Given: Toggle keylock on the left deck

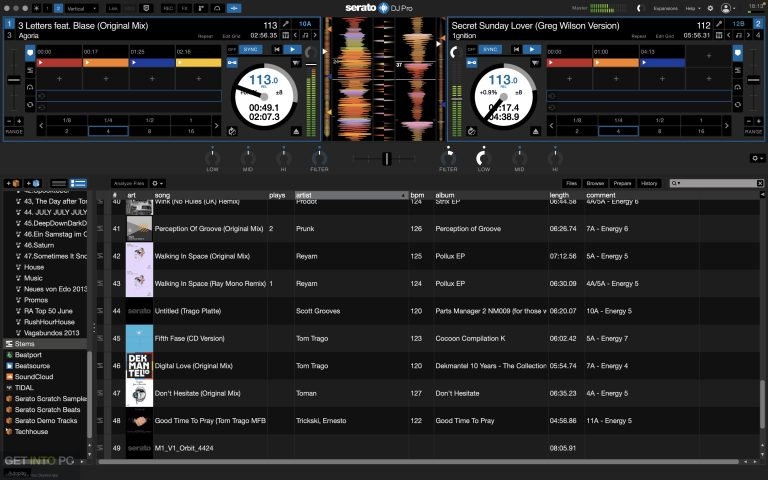Looking at the screenshot, I should point(232,62).
